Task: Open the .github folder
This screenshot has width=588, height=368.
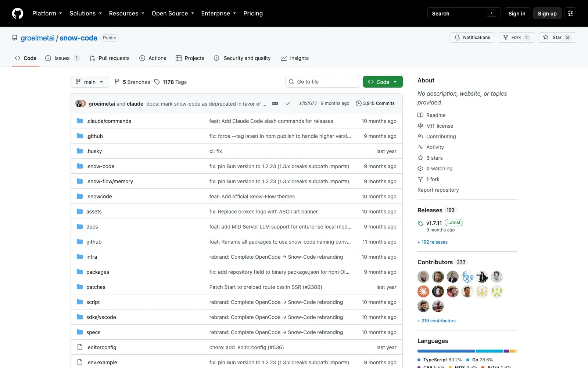Action: point(94,136)
